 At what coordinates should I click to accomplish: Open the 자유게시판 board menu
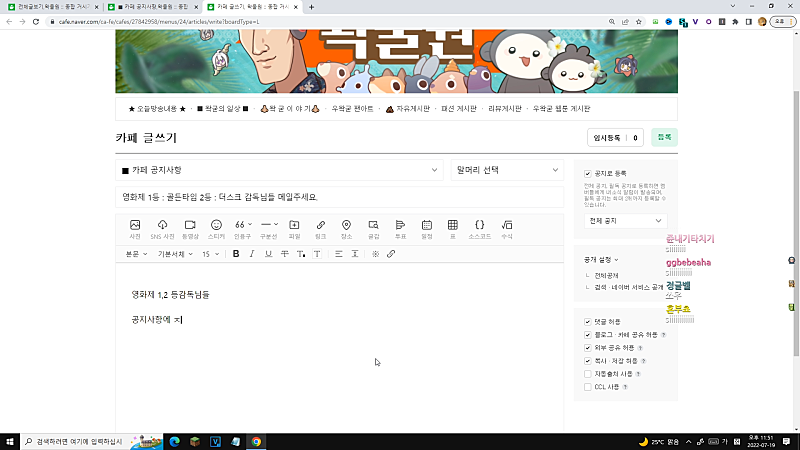click(408, 109)
